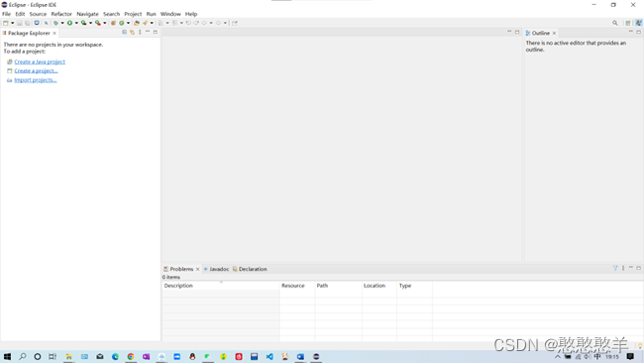
Task: Open the Refactor menu
Action: (61, 14)
